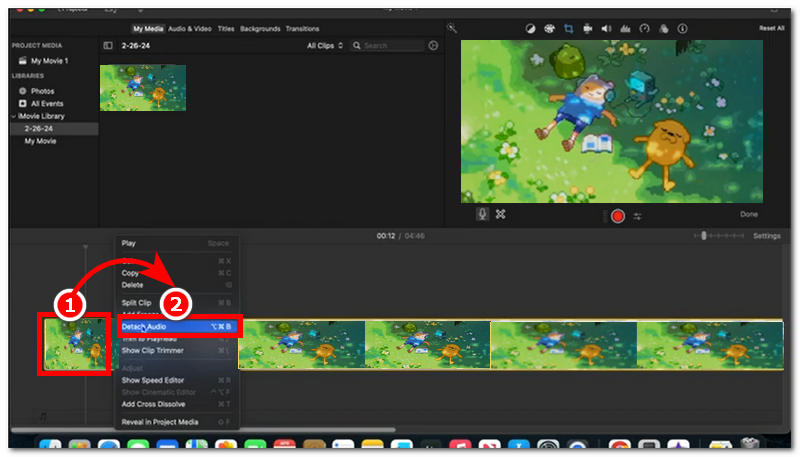The image size is (800, 457).
Task: Toggle the media sidebar visibility
Action: point(108,45)
